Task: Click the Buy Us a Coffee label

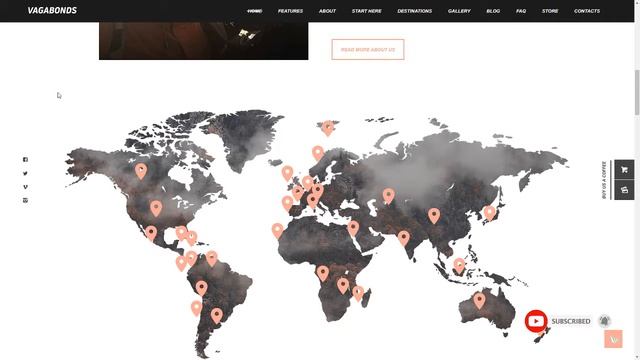Action: coord(604,180)
